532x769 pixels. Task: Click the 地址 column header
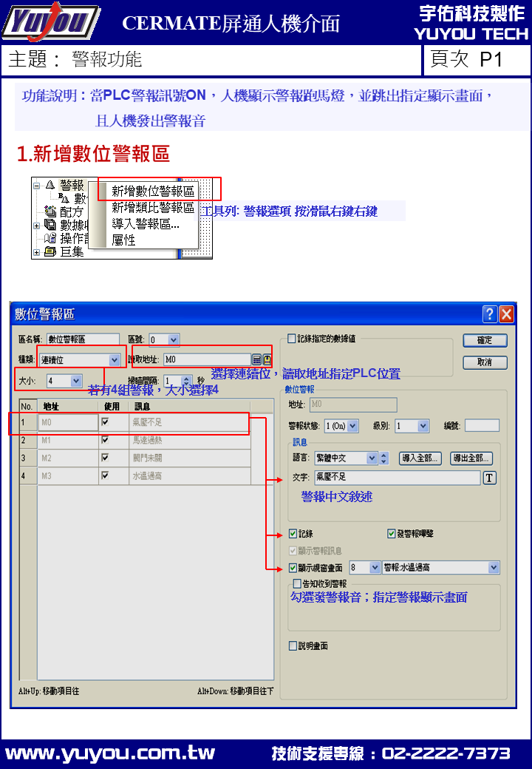click(68, 406)
